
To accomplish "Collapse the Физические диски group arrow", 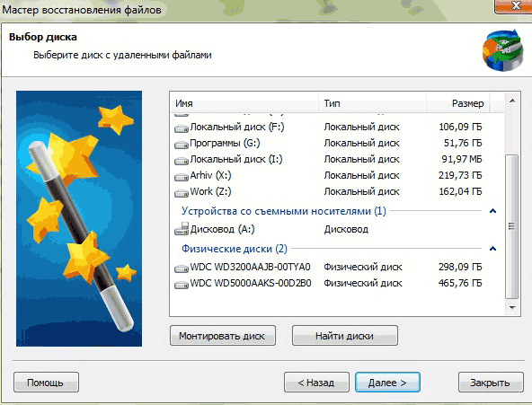I will tap(493, 249).
